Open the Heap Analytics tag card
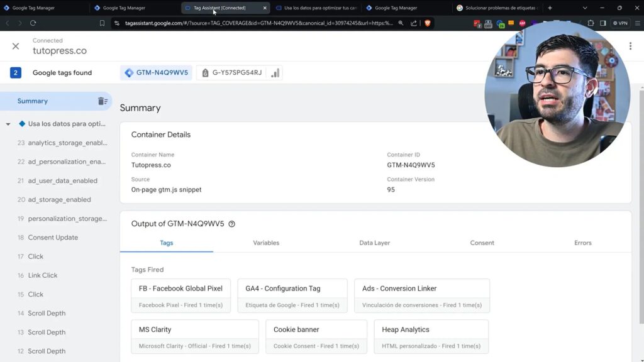The height and width of the screenshot is (362, 644). point(431,337)
